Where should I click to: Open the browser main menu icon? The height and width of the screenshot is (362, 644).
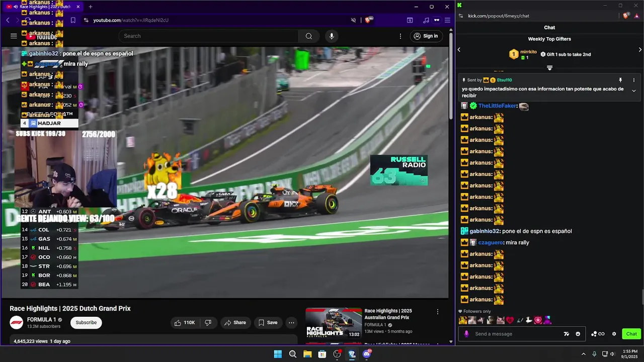tap(447, 20)
